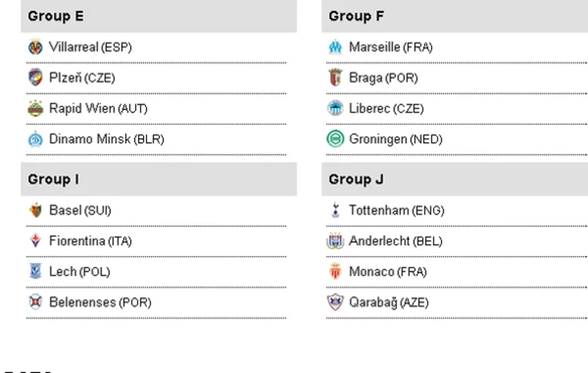Click the Braga club crest icon
This screenshot has height=373, width=588.
click(336, 78)
